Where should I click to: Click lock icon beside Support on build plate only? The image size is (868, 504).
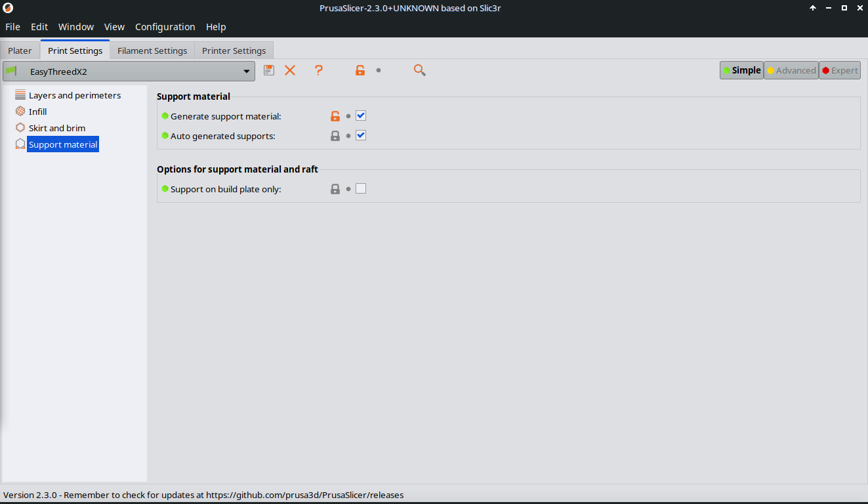click(x=335, y=189)
